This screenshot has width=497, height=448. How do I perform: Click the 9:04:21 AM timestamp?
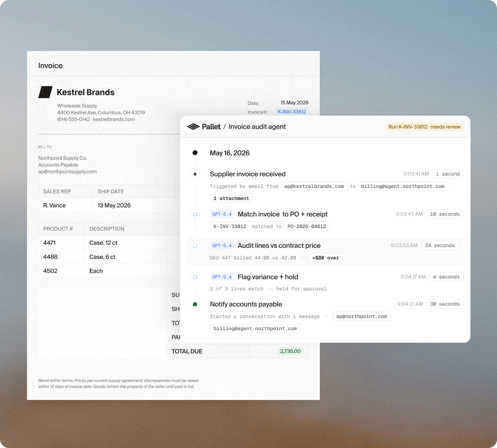point(410,304)
